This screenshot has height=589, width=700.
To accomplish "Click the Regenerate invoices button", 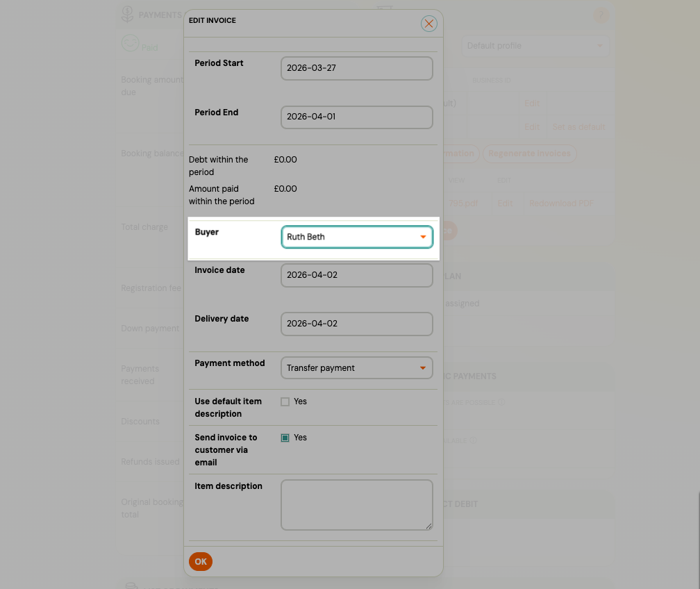I will point(530,154).
